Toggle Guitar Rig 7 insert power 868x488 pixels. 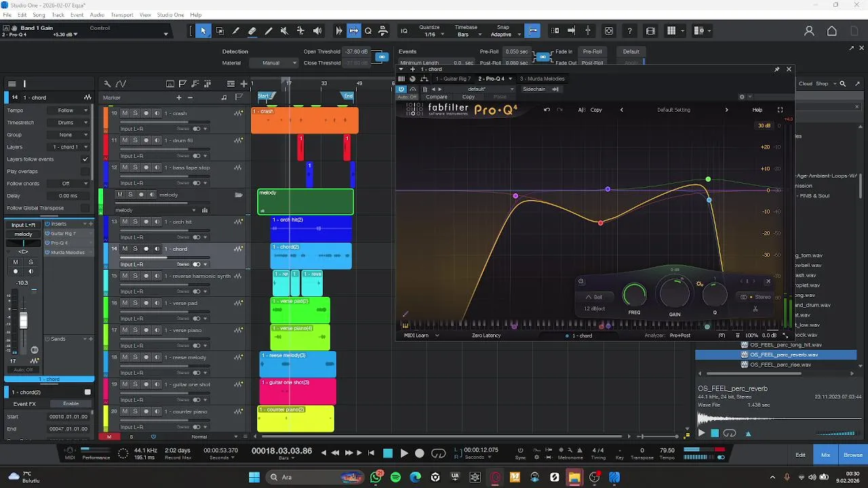pos(47,234)
